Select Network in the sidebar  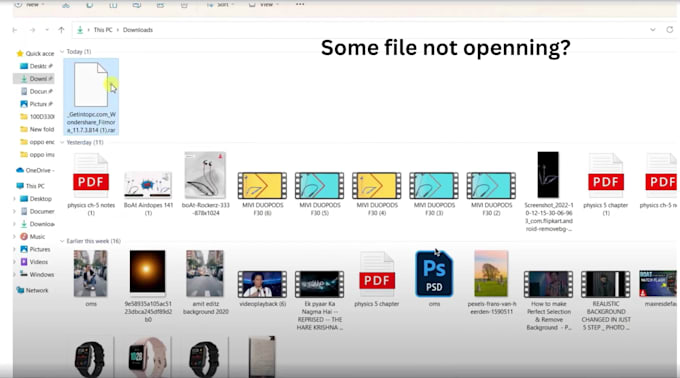coord(32,290)
